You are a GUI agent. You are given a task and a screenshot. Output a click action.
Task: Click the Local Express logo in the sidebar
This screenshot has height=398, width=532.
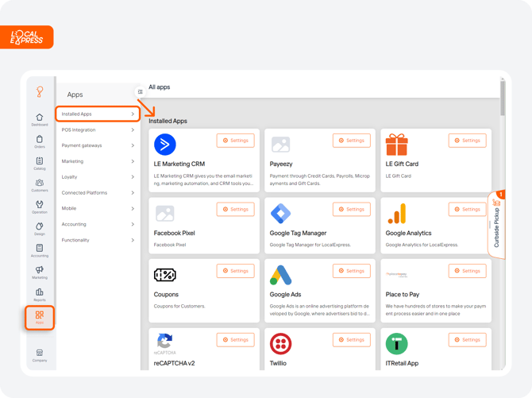click(x=40, y=91)
